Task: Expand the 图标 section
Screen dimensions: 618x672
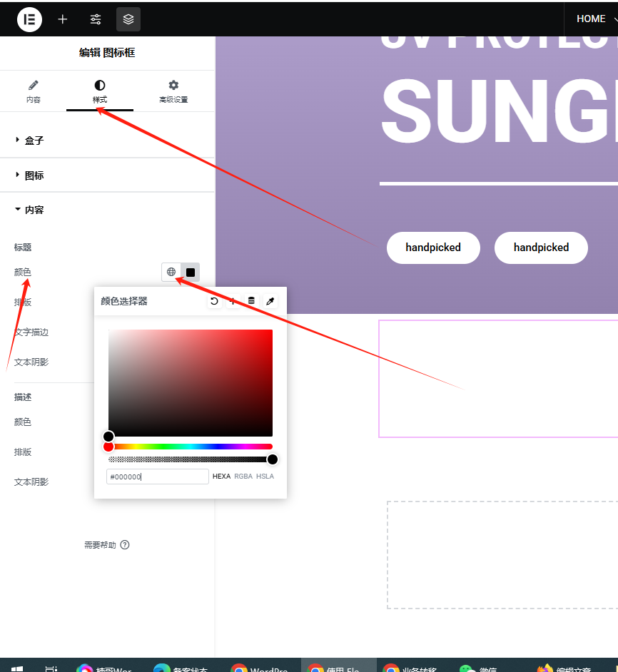Action: [x=34, y=175]
